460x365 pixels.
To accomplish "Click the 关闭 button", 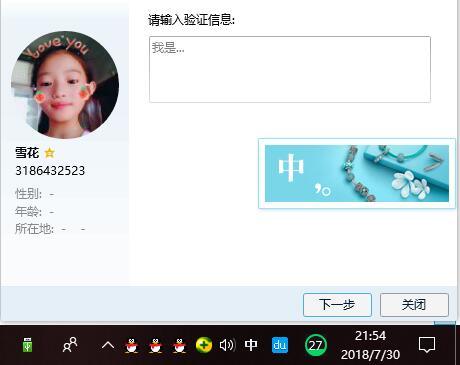I will pyautogui.click(x=414, y=305).
